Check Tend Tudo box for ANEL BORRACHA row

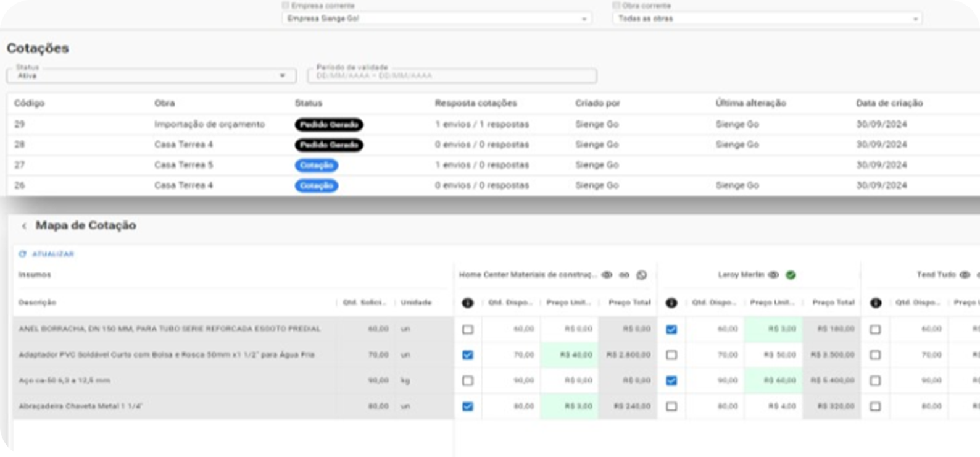point(875,329)
